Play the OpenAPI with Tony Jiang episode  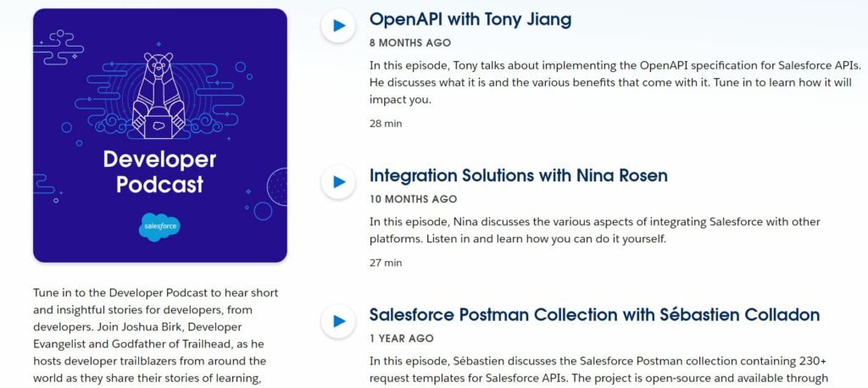click(x=337, y=25)
